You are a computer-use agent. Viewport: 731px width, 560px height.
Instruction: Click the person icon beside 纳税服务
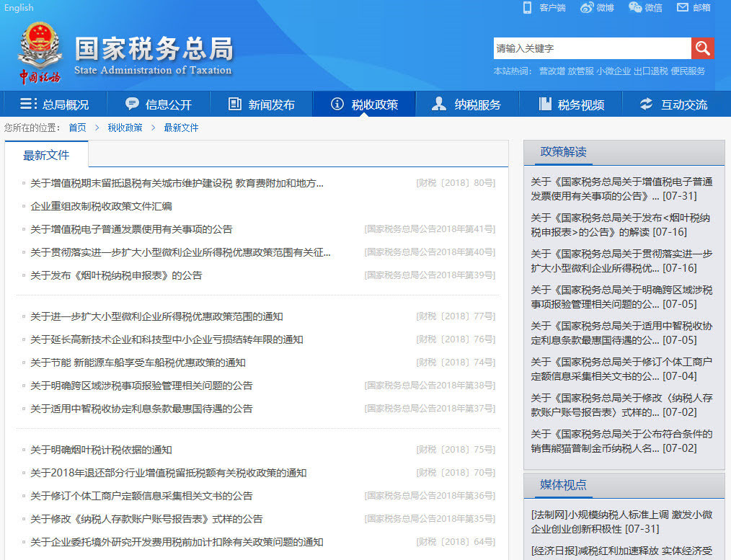438,104
